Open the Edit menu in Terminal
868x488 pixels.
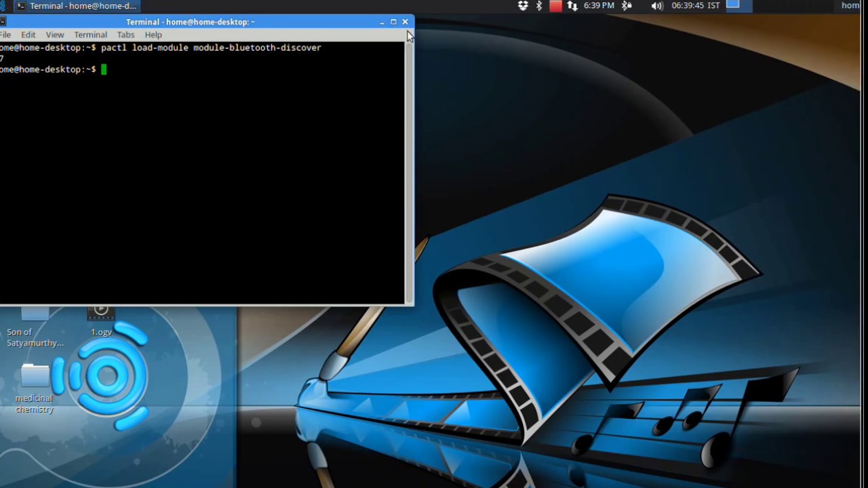click(x=28, y=35)
